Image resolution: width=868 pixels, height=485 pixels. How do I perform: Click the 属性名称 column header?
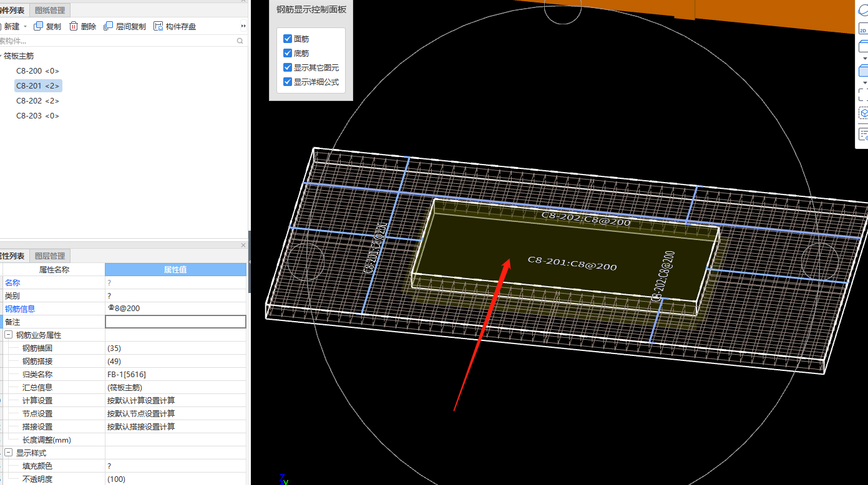point(54,269)
